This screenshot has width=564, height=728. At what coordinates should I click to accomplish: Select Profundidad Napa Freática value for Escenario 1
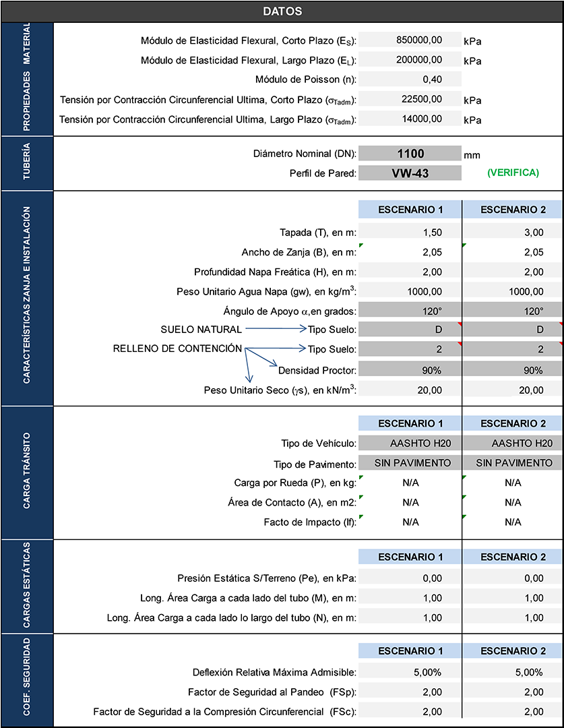tap(410, 272)
